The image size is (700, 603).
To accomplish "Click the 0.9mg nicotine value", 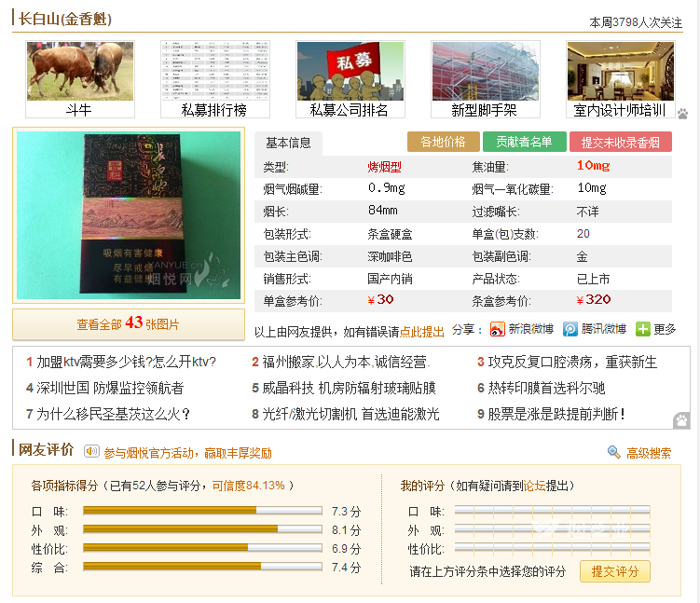I will tap(387, 188).
